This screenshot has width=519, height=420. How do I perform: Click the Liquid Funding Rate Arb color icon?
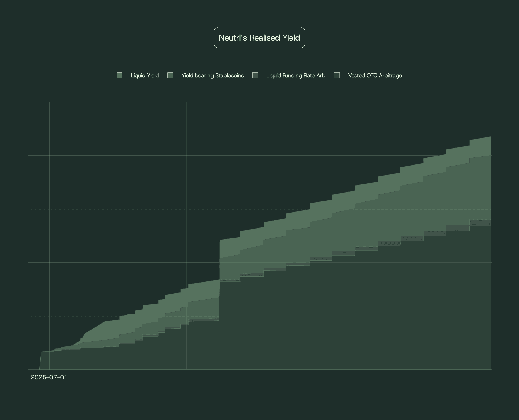[255, 75]
